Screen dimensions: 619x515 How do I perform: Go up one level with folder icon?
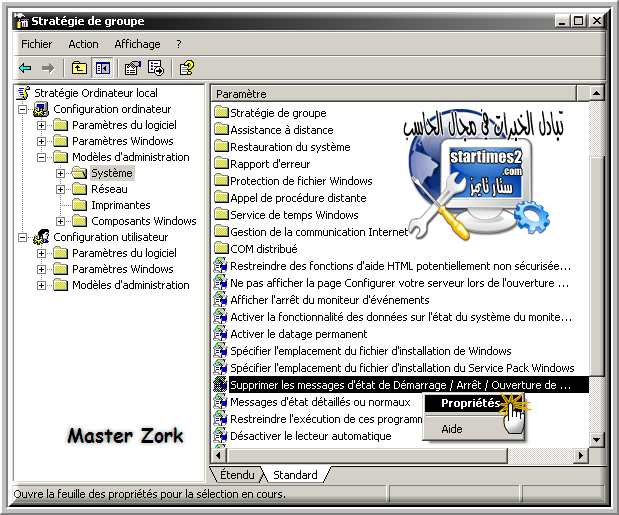tap(79, 68)
